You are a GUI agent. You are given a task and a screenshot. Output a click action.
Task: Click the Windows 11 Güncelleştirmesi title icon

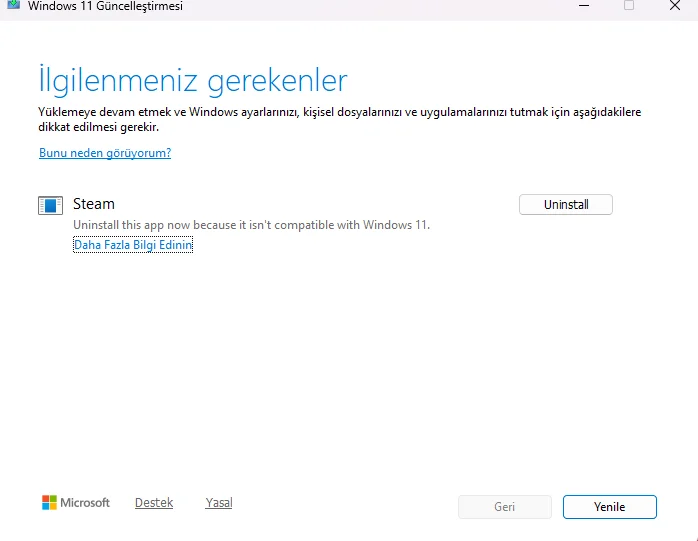13,4
